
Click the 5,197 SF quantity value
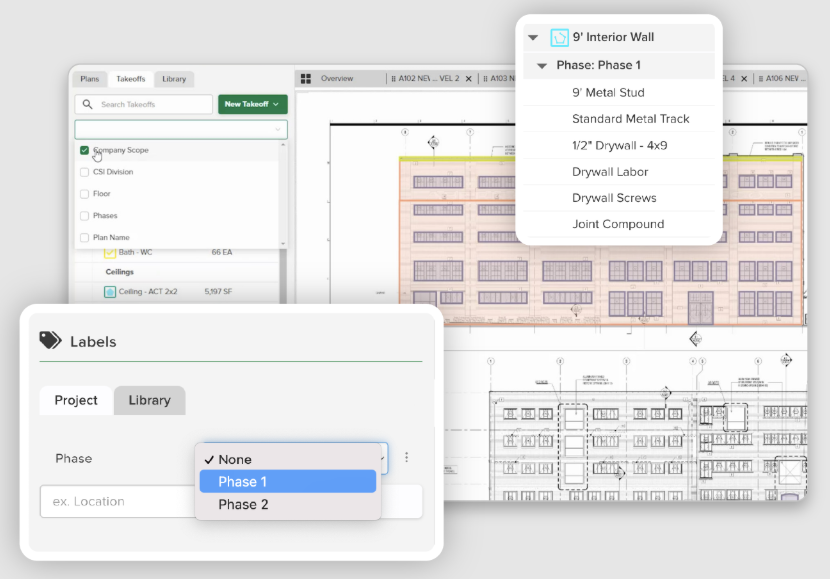pyautogui.click(x=218, y=292)
